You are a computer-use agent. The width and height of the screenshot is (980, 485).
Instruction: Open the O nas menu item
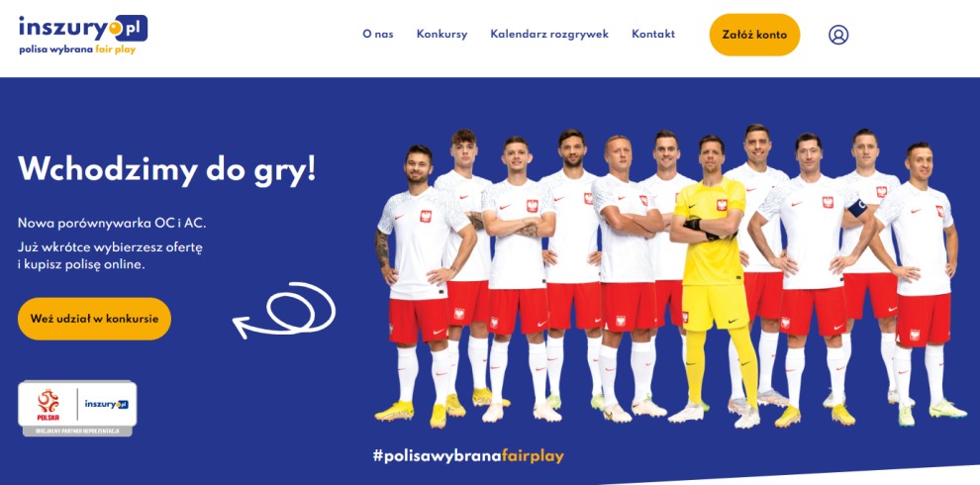coord(377,35)
